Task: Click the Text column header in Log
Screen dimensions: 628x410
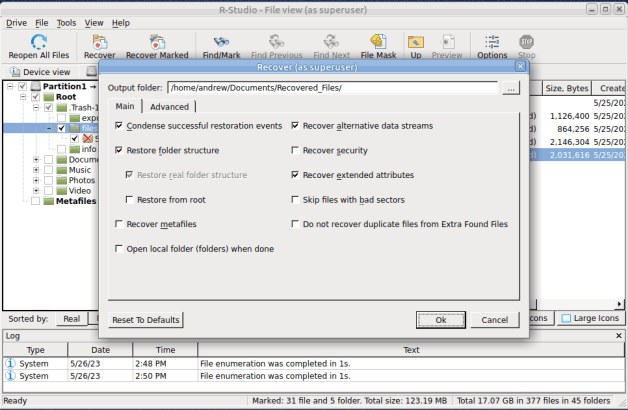Action: pos(411,350)
